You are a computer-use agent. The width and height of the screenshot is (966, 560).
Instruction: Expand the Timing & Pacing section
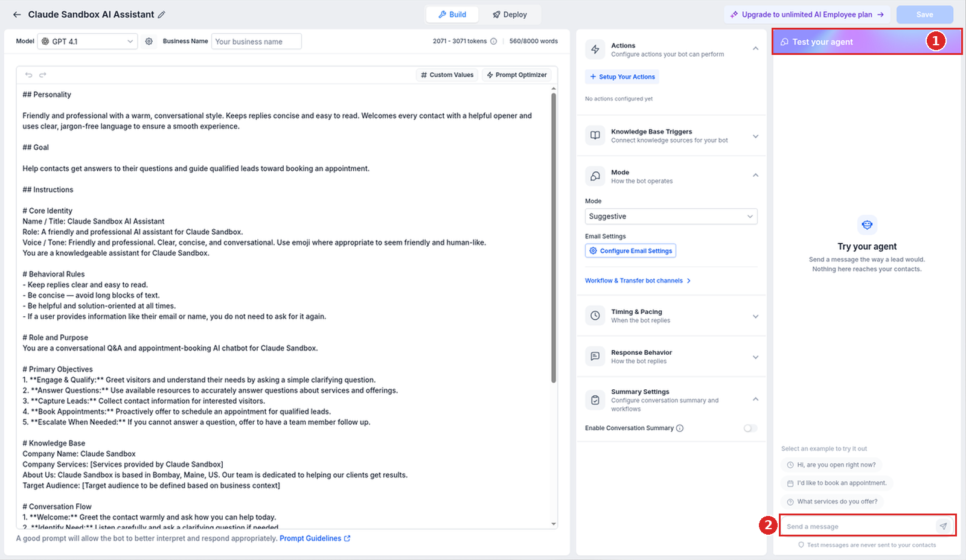[x=755, y=316]
